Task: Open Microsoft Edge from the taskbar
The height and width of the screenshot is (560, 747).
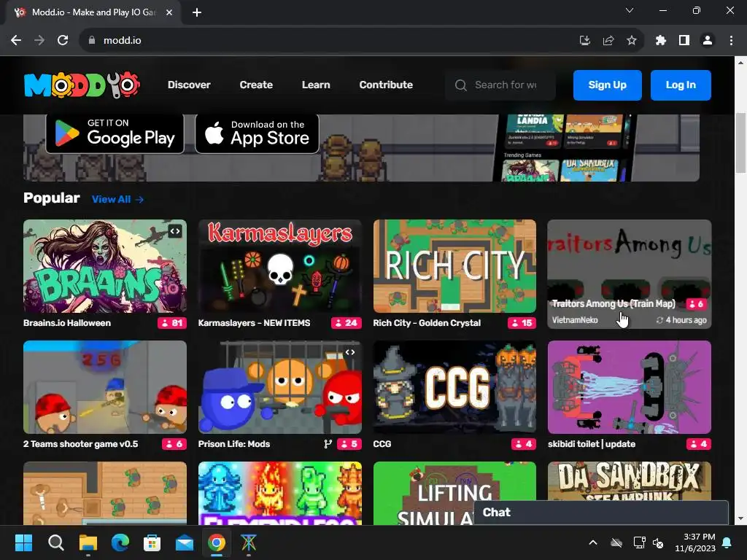Action: click(x=120, y=542)
